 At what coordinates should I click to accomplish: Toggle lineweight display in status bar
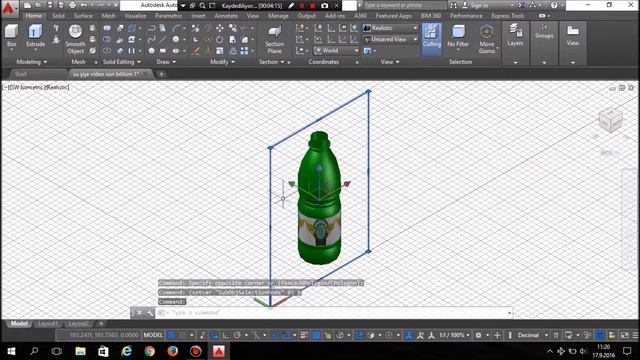[304, 335]
